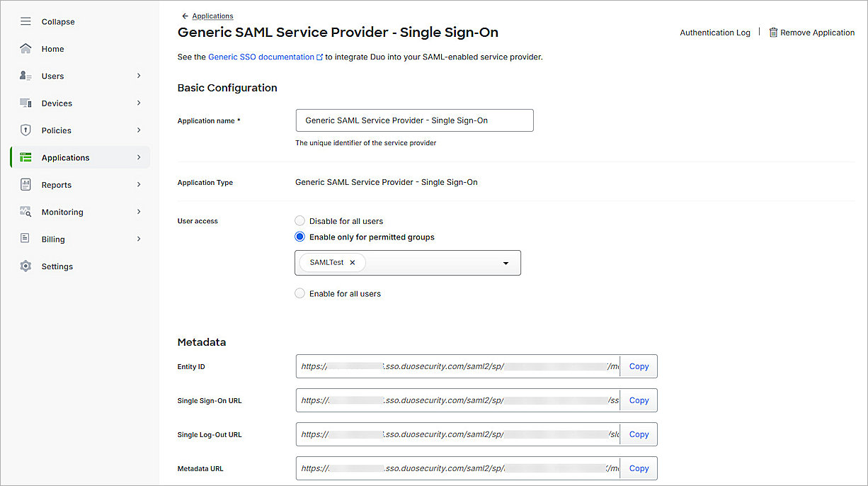The image size is (868, 486).
Task: Click the Users icon in sidebar
Action: [x=25, y=76]
